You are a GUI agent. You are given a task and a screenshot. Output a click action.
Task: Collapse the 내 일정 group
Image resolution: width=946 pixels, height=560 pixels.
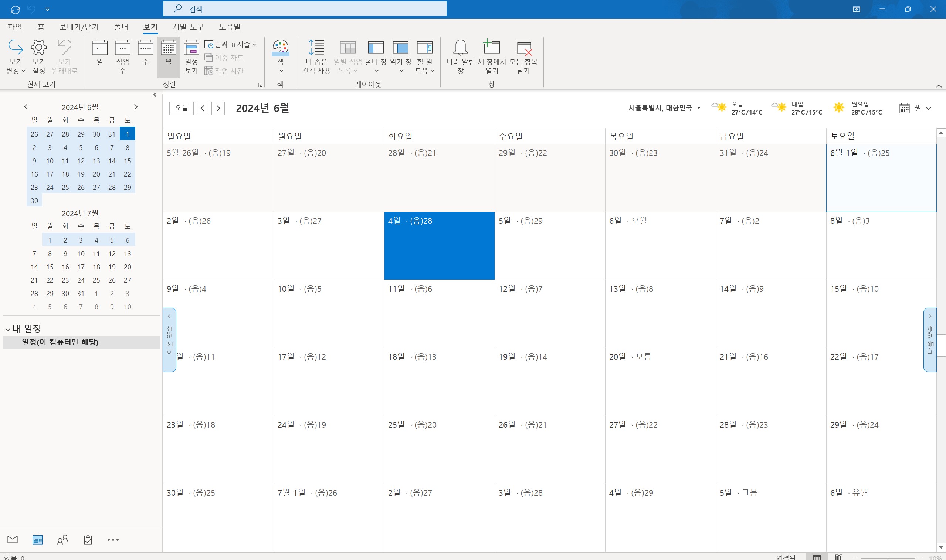[7, 329]
